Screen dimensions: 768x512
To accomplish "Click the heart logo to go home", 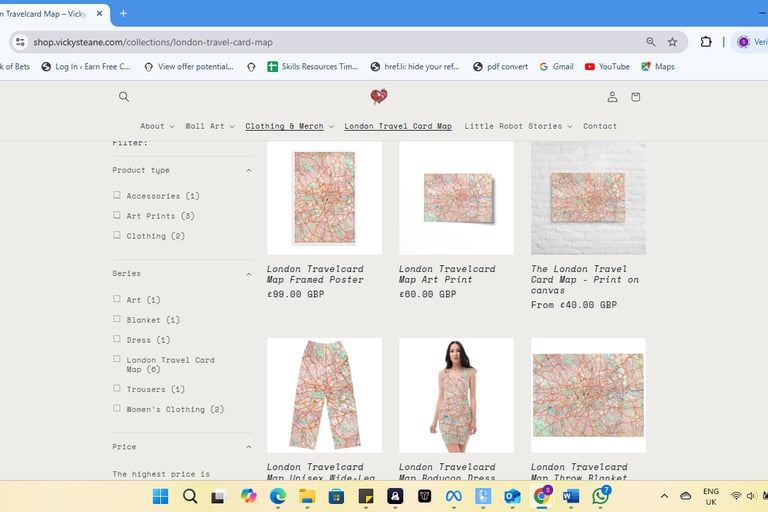I will tap(379, 96).
